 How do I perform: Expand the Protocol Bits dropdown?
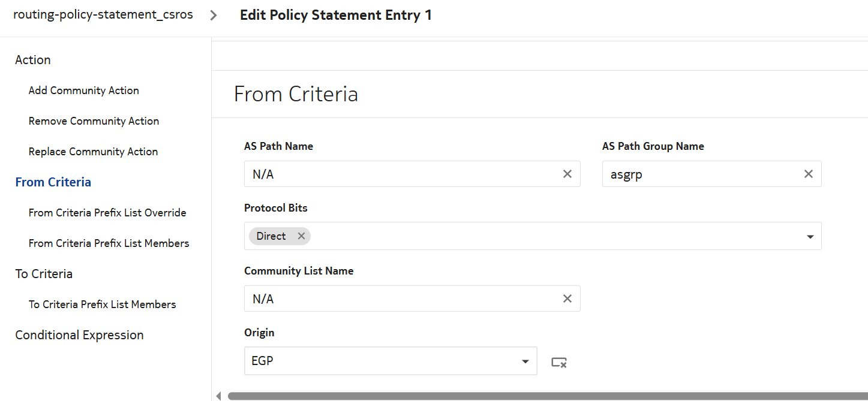click(810, 237)
